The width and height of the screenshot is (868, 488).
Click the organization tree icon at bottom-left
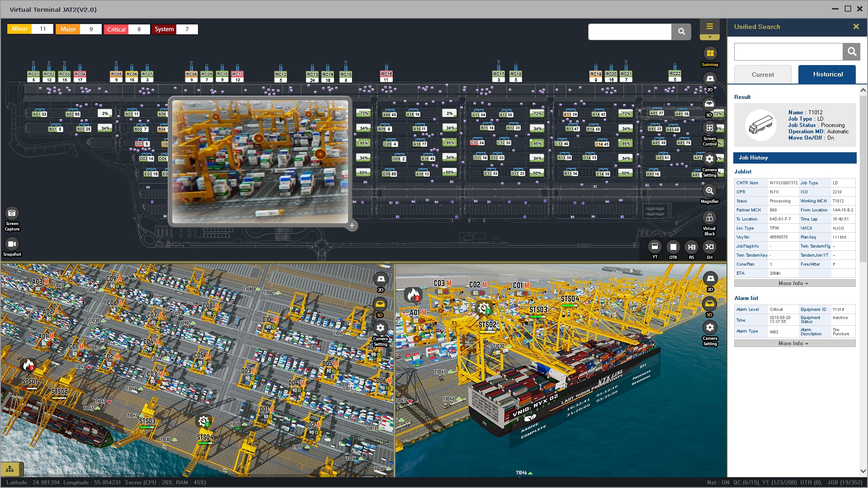point(10,469)
